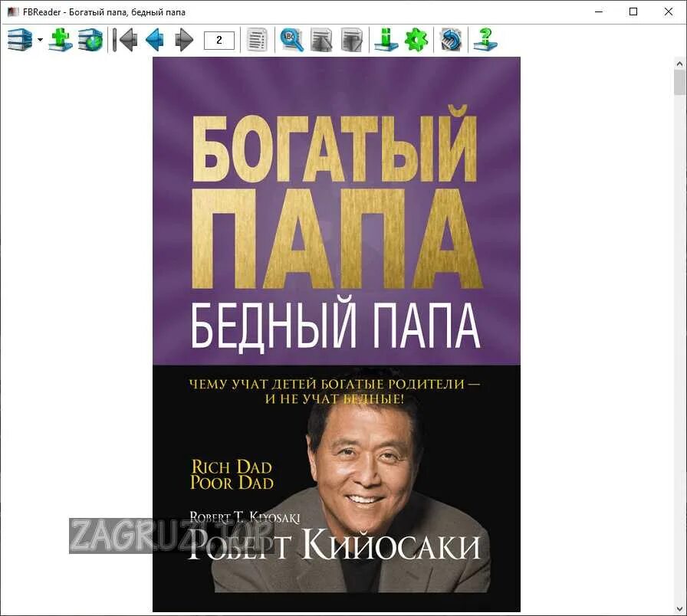Go back with the blue arrow
Screen dimensions: 687x616
tap(155, 40)
